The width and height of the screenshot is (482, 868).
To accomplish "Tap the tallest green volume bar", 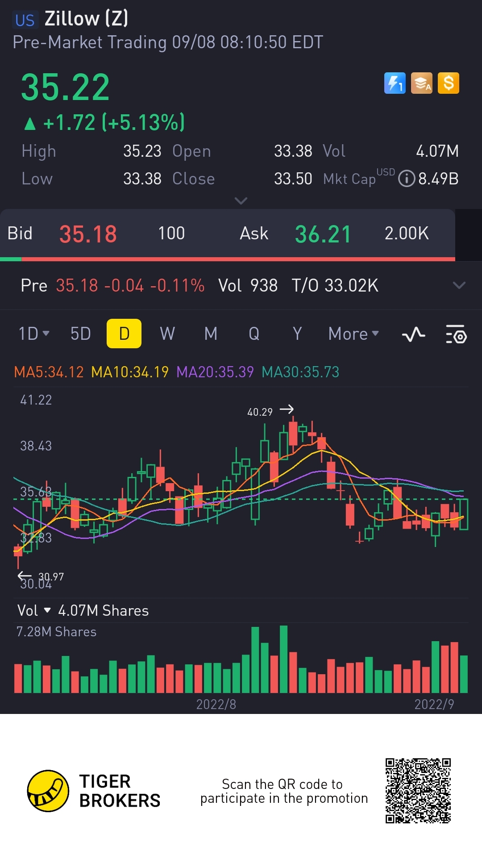I will [x=284, y=659].
